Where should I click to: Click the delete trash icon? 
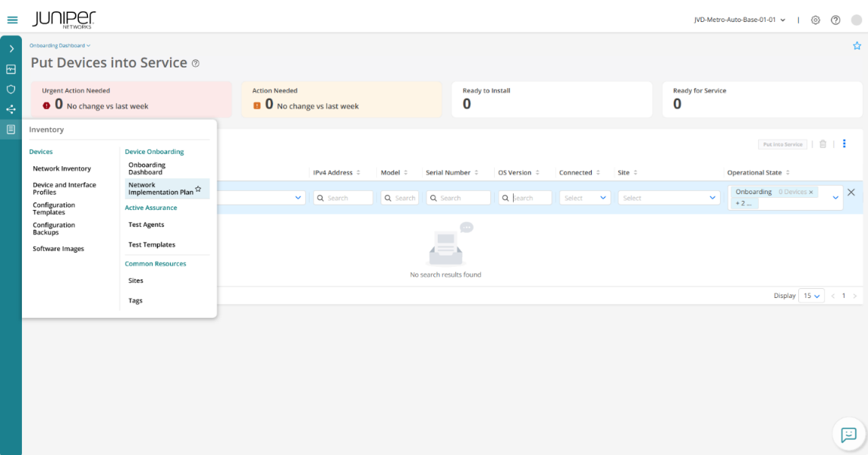coord(822,144)
